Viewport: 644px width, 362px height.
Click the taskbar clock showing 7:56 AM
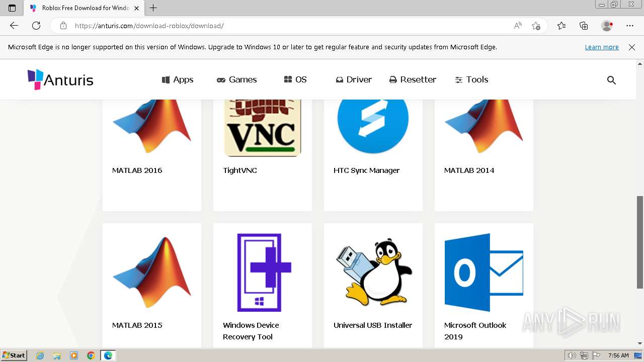pos(618,355)
